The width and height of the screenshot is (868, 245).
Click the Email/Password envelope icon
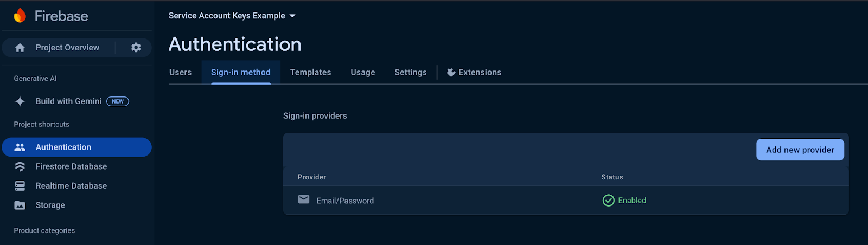304,199
